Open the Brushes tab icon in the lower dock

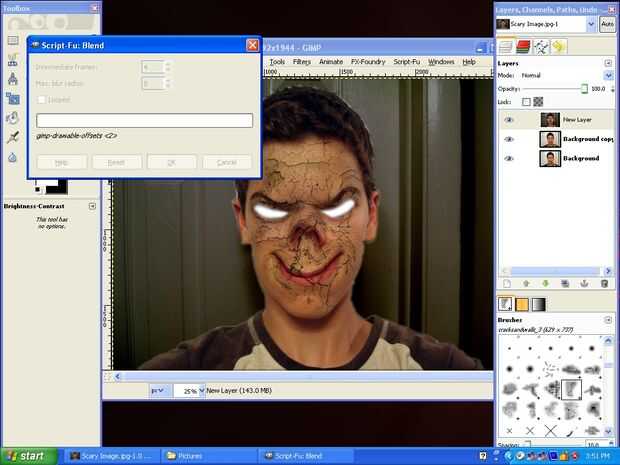(505, 304)
